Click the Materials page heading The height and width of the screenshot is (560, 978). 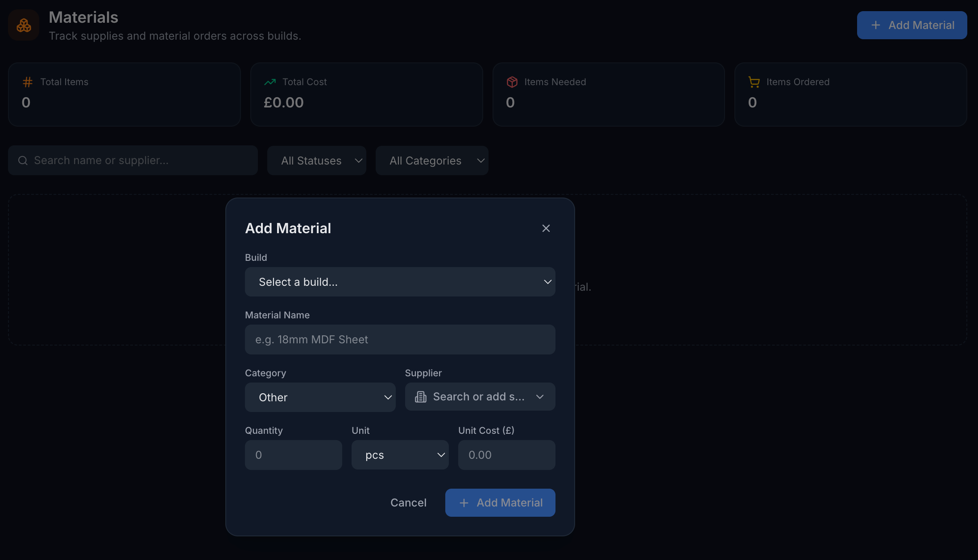83,17
